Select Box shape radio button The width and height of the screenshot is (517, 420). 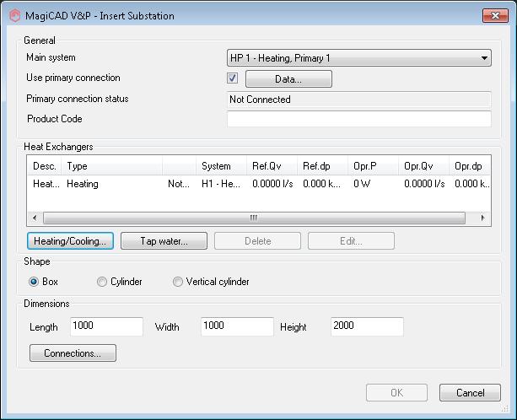click(34, 282)
